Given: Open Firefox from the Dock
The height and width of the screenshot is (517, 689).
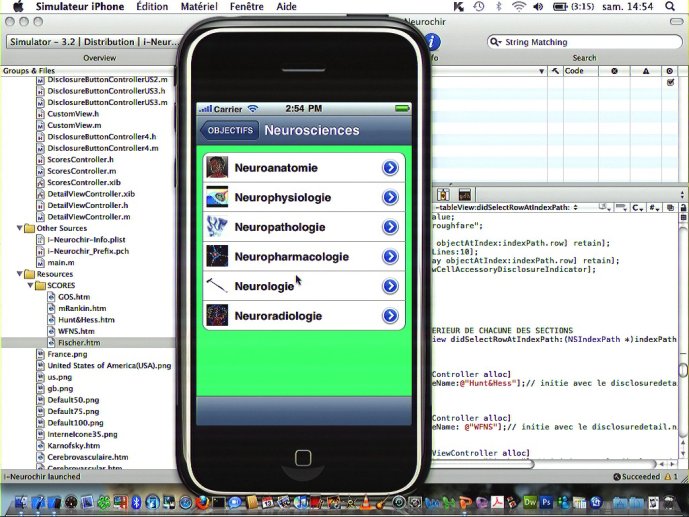Looking at the screenshot, I should (x=203, y=502).
